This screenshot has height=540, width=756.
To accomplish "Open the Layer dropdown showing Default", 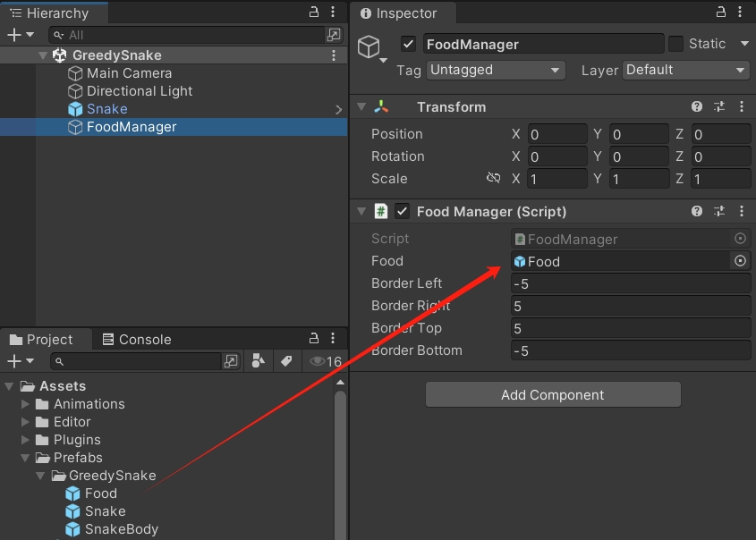I will click(x=686, y=71).
